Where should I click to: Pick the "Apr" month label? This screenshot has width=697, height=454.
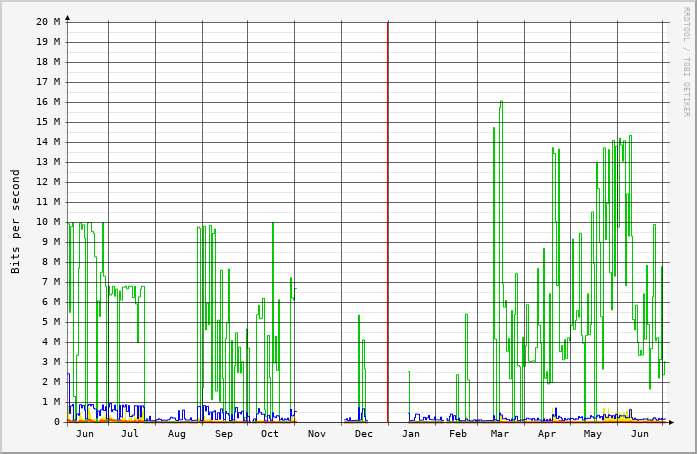click(547, 434)
